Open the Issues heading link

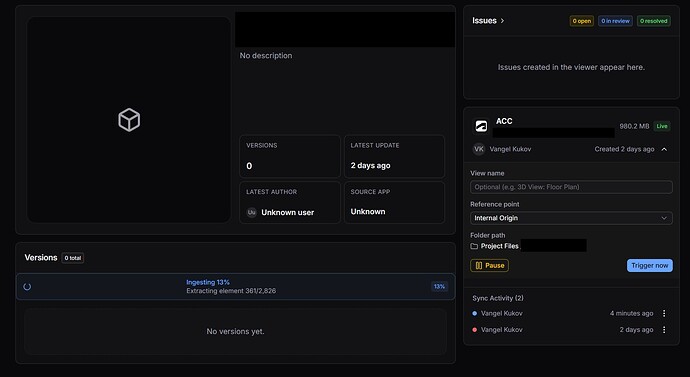[484, 21]
